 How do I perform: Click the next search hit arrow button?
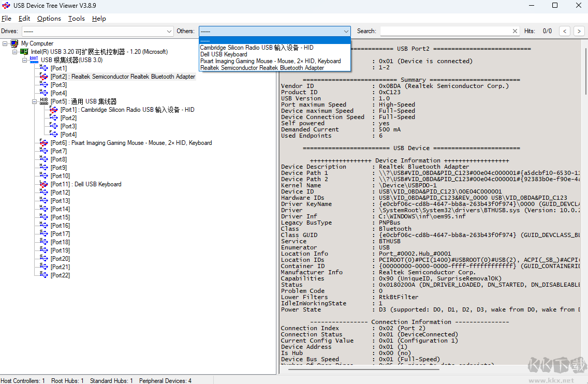pos(579,31)
